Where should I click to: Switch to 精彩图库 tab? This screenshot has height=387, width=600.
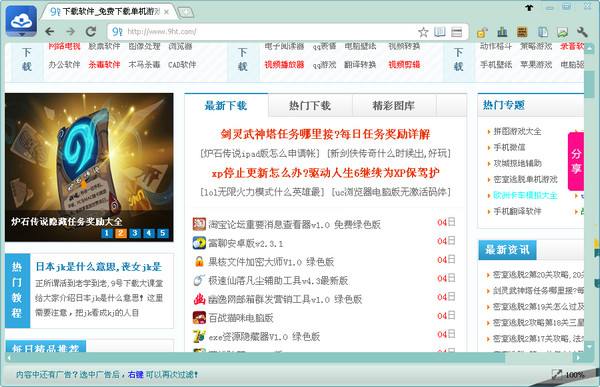394,105
